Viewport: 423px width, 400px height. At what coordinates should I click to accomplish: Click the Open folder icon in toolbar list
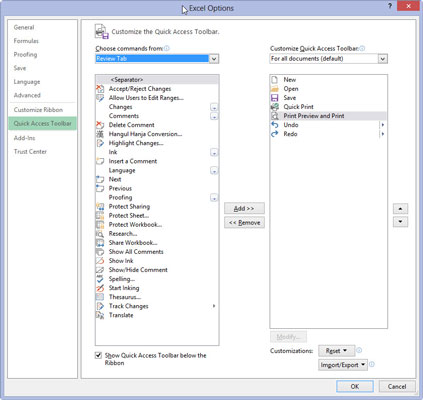pyautogui.click(x=275, y=89)
